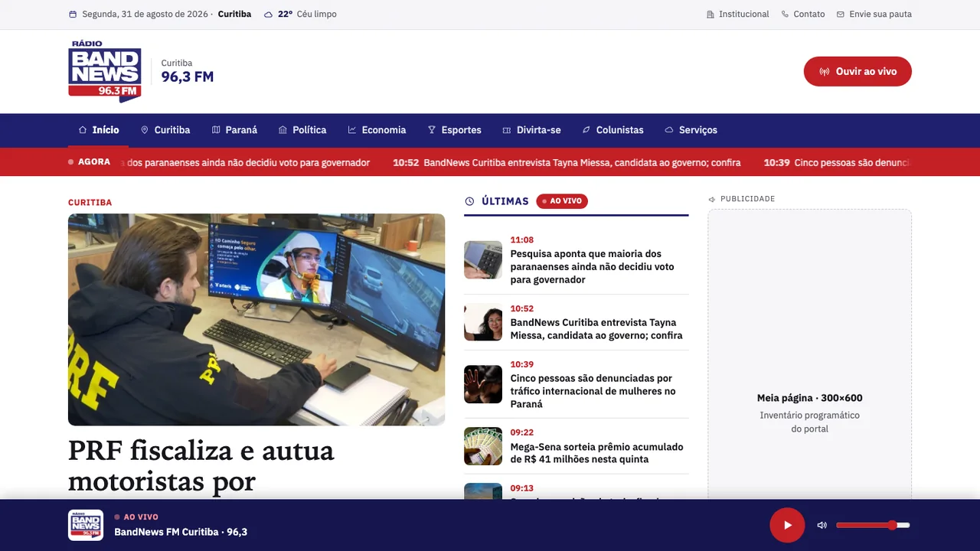Click the Rádio BandNews 96.3 FM header logo

[x=105, y=71]
